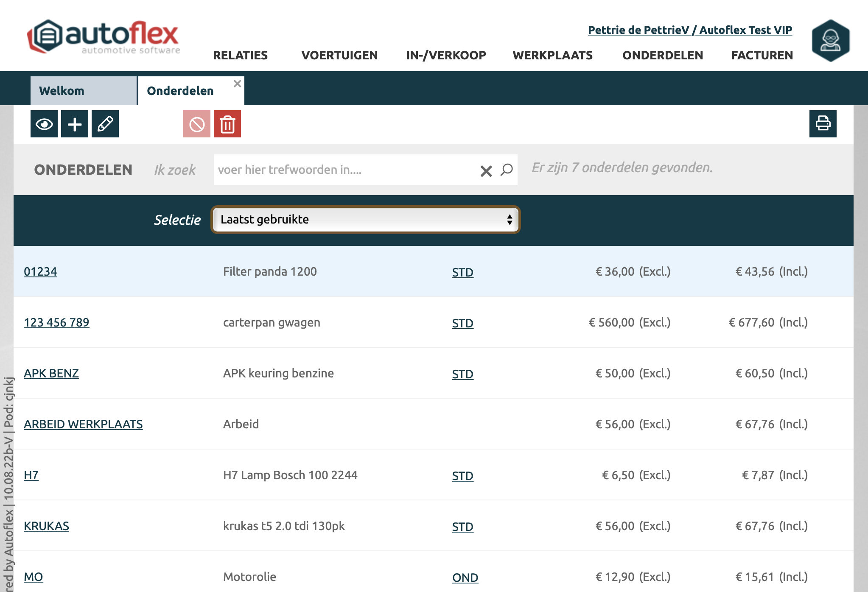Open the ONDERDELEN main menu
Image resolution: width=868 pixels, height=592 pixels.
[x=662, y=55]
